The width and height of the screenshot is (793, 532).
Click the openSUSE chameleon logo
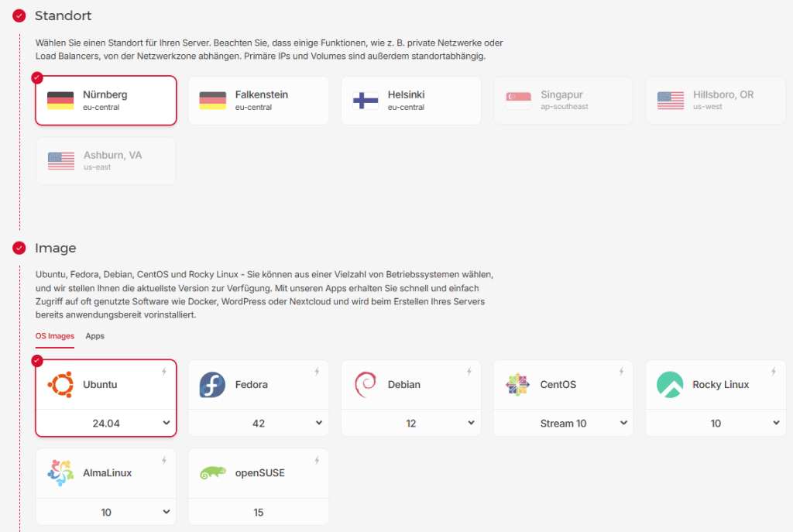tap(212, 473)
